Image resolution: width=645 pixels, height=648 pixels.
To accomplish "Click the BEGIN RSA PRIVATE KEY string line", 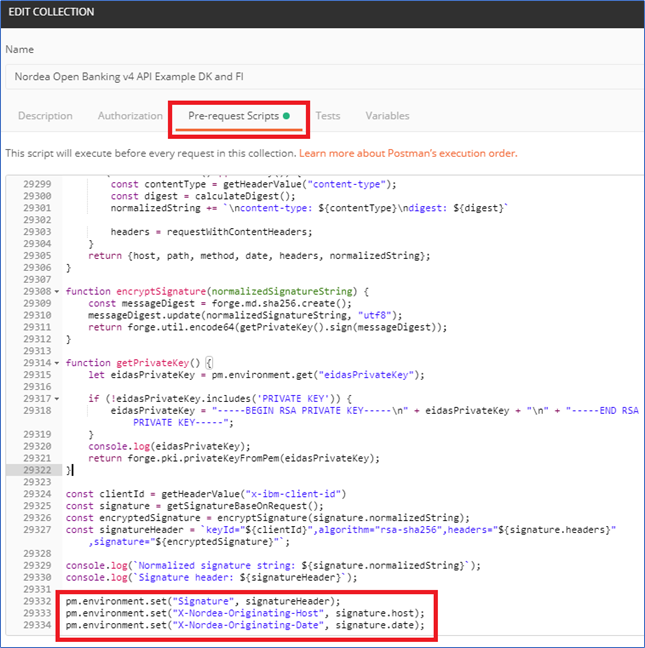I will pos(374,411).
